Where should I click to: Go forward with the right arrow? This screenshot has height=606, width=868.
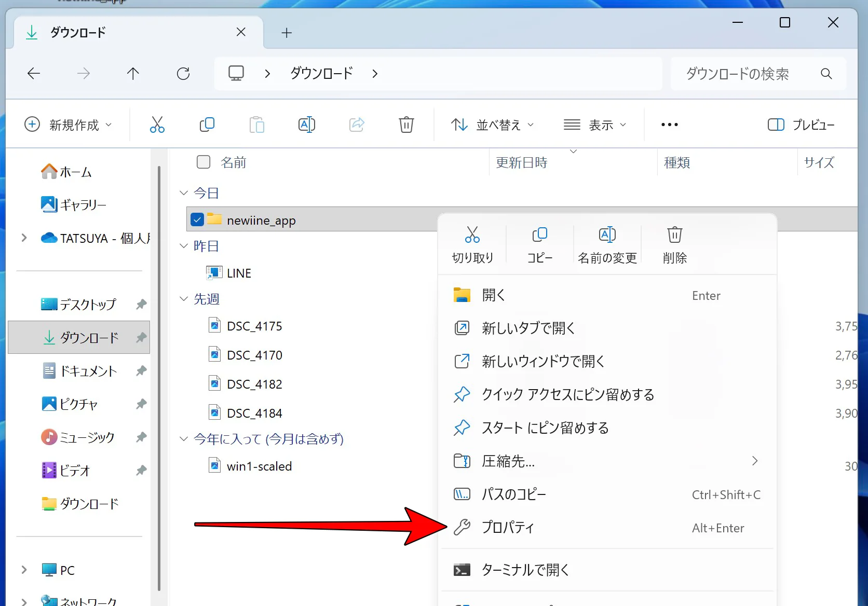tap(83, 74)
